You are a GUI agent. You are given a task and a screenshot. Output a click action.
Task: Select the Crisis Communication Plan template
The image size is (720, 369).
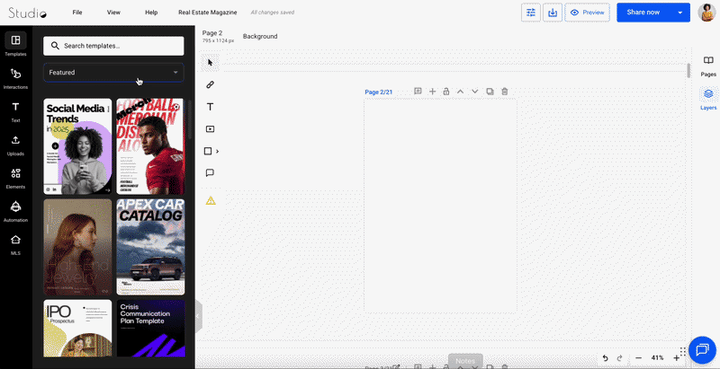[x=151, y=328]
